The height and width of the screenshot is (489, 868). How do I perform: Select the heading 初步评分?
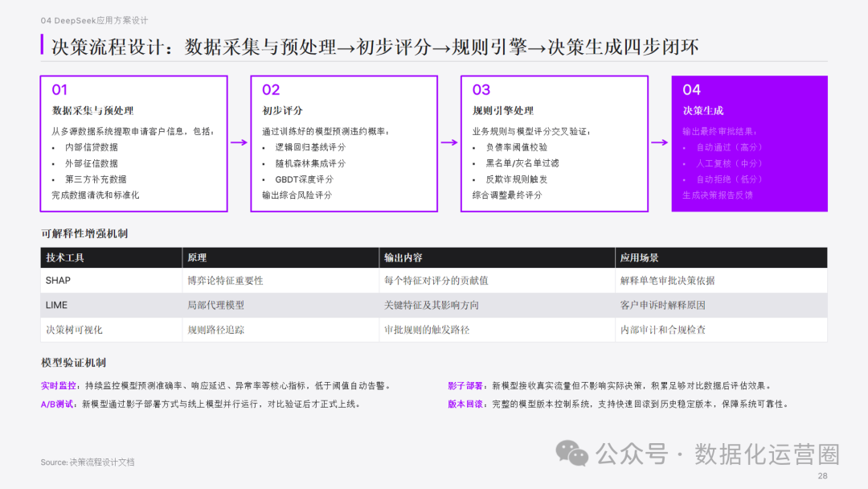coord(282,111)
